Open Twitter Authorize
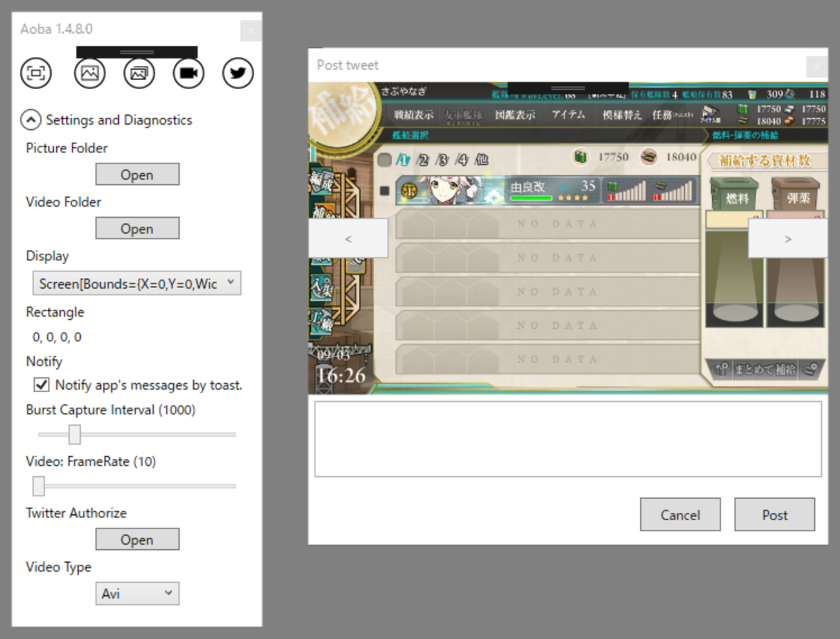Viewport: 840px width, 639px height. pos(137,539)
